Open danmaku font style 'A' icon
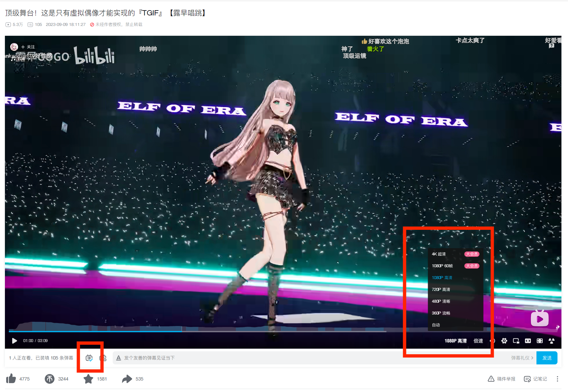The image size is (568, 392). (119, 358)
